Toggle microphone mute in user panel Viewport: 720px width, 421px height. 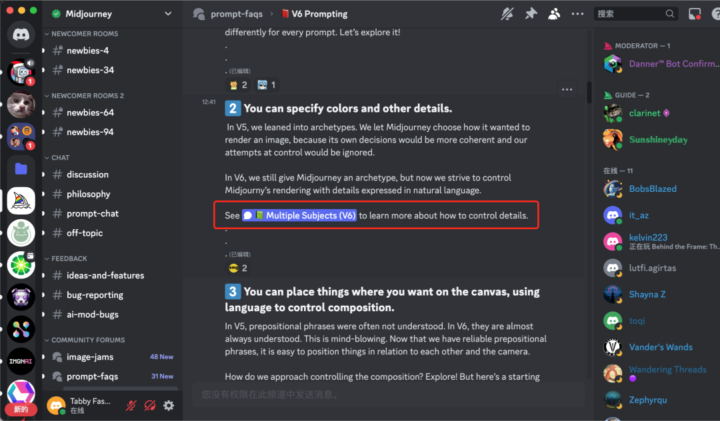click(x=129, y=405)
